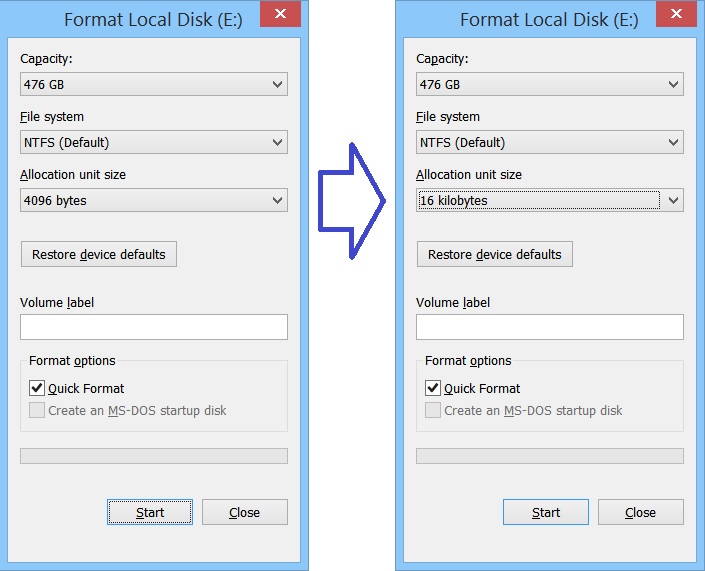
Task: Click Start button in left dialog
Action: 150,512
